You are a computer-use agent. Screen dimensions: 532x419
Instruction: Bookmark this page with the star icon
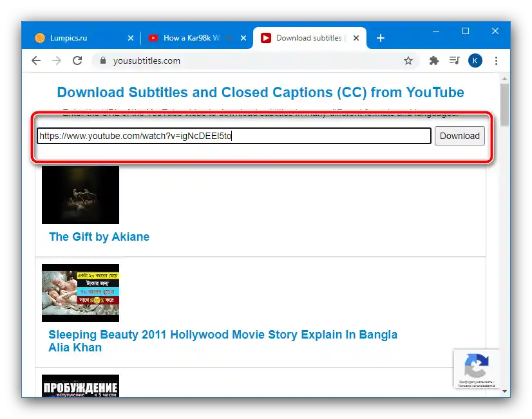coord(408,61)
